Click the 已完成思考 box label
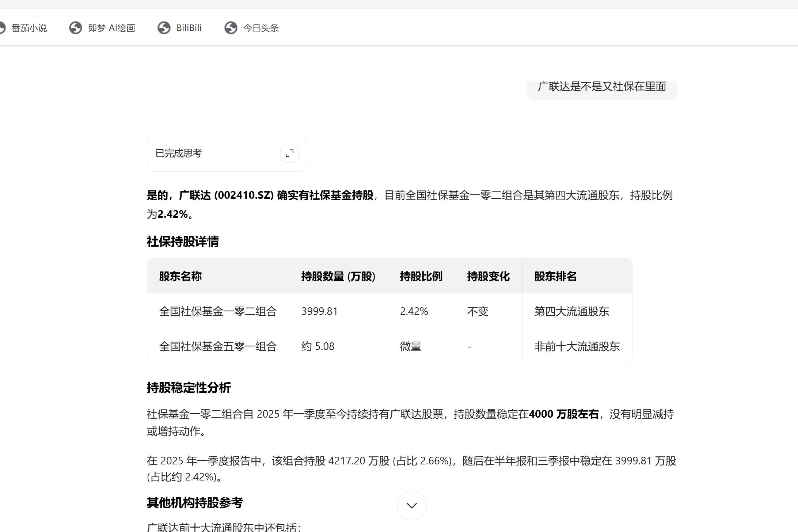The height and width of the screenshot is (532, 798). click(x=179, y=153)
